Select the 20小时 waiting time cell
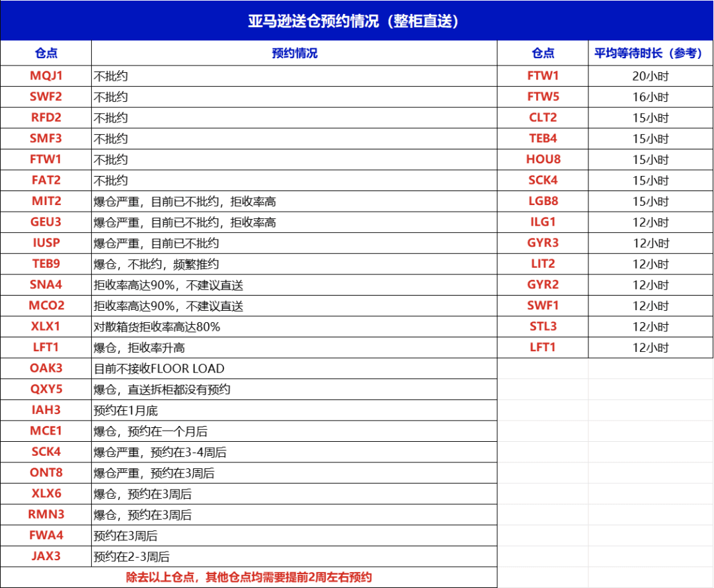 point(651,76)
